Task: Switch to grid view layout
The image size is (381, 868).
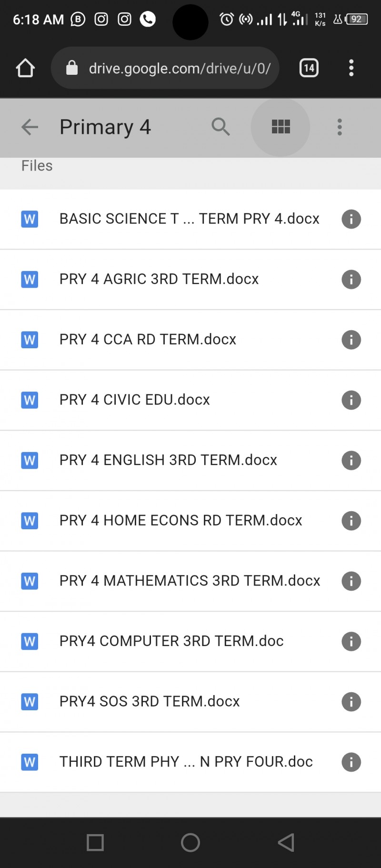Action: (x=281, y=127)
